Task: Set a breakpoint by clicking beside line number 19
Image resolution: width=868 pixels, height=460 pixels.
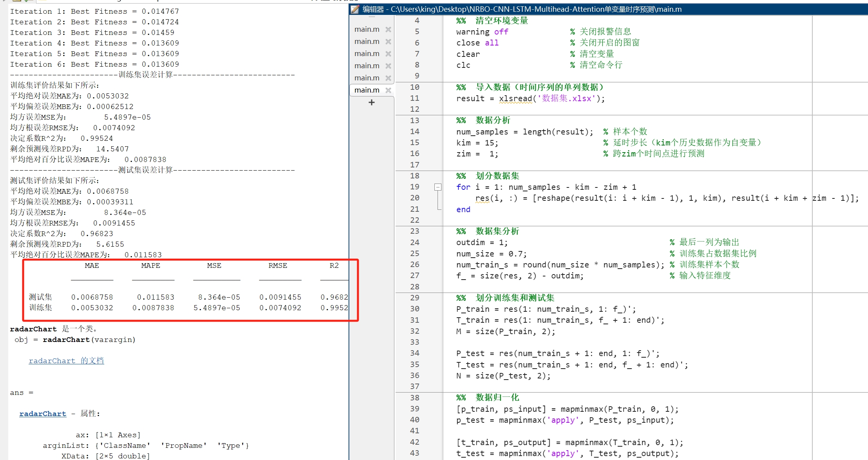Action: (x=429, y=187)
